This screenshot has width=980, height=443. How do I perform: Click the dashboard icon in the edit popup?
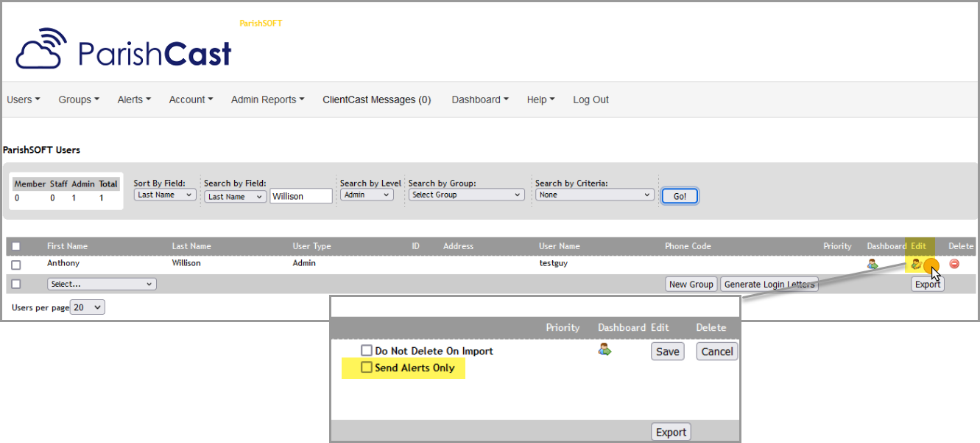(604, 349)
